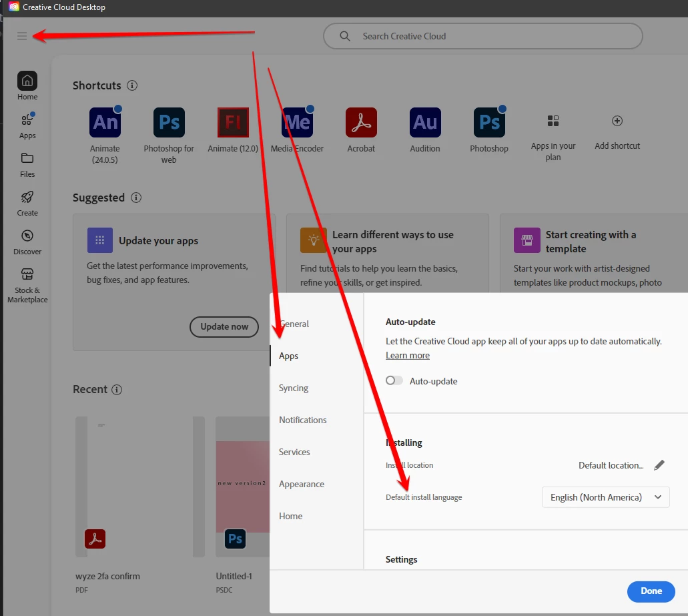Viewport: 688px width, 616px height.
Task: Open the Files sidebar section
Action: (27, 165)
